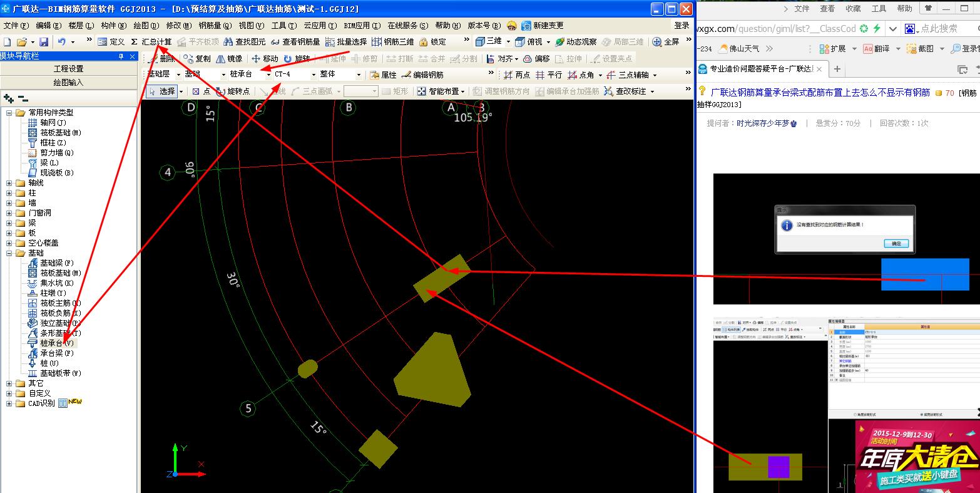Open the 云应用(Y) menu
Image resolution: width=980 pixels, height=493 pixels.
[x=320, y=26]
